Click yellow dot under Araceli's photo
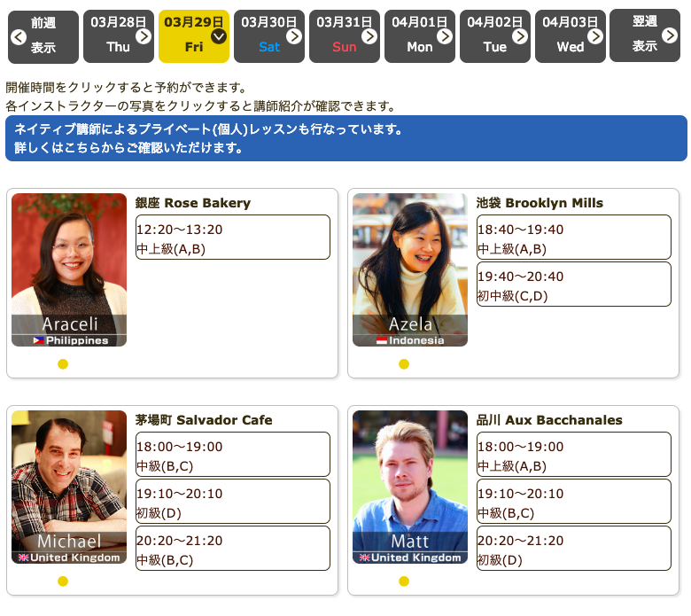This screenshot has height=616, width=691. click(63, 364)
